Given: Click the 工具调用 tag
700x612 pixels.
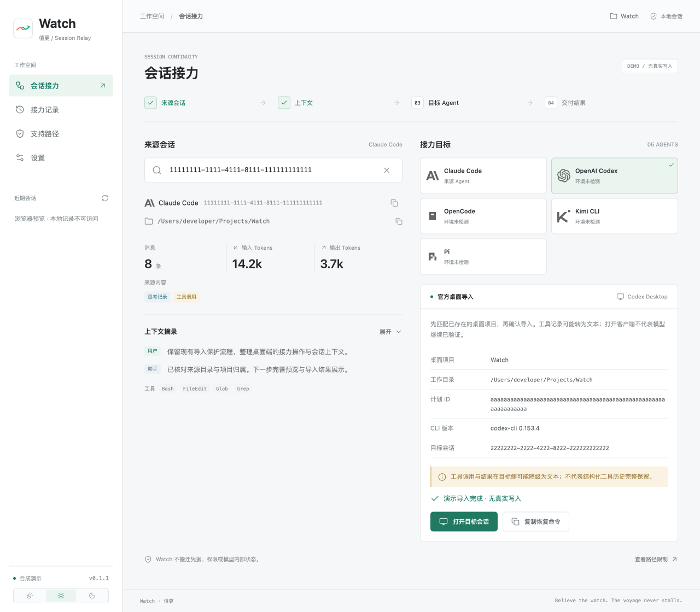Looking at the screenshot, I should point(186,297).
